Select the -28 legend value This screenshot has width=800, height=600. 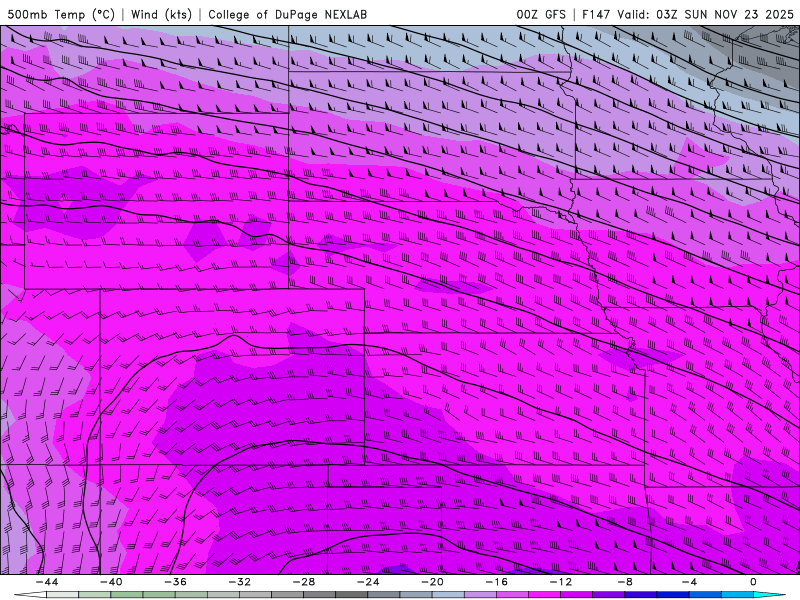(x=304, y=582)
